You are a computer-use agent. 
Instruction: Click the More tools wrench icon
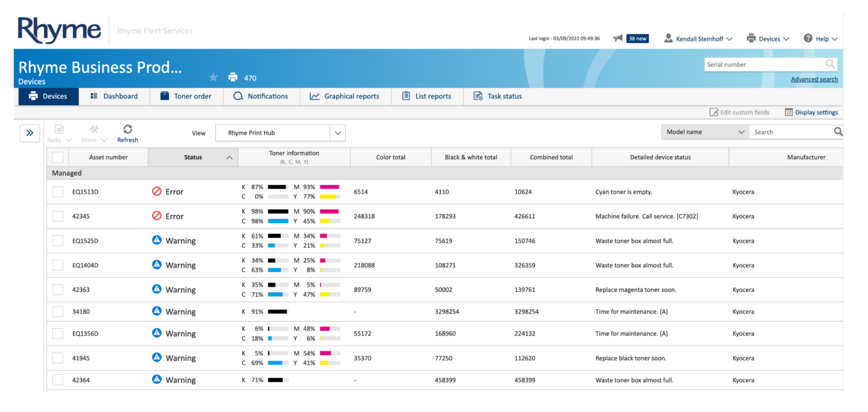94,129
